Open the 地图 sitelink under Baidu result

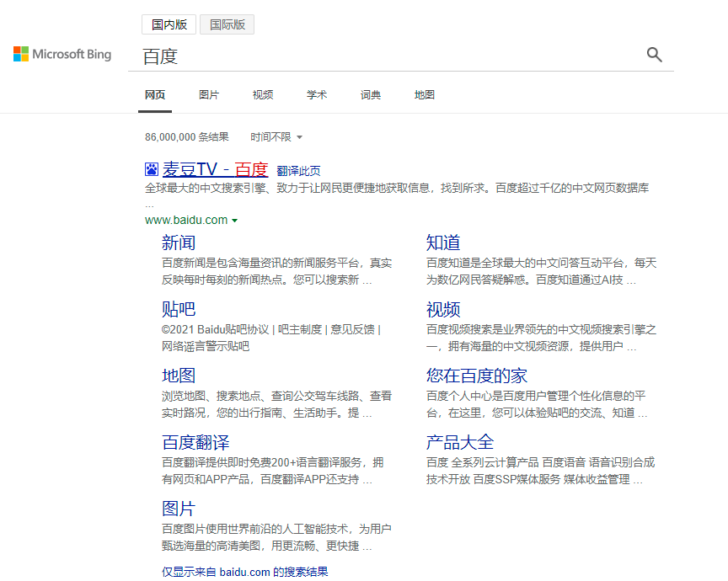tap(179, 376)
